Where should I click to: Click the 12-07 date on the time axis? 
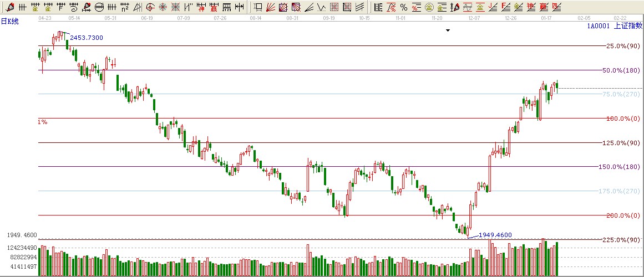(x=474, y=18)
